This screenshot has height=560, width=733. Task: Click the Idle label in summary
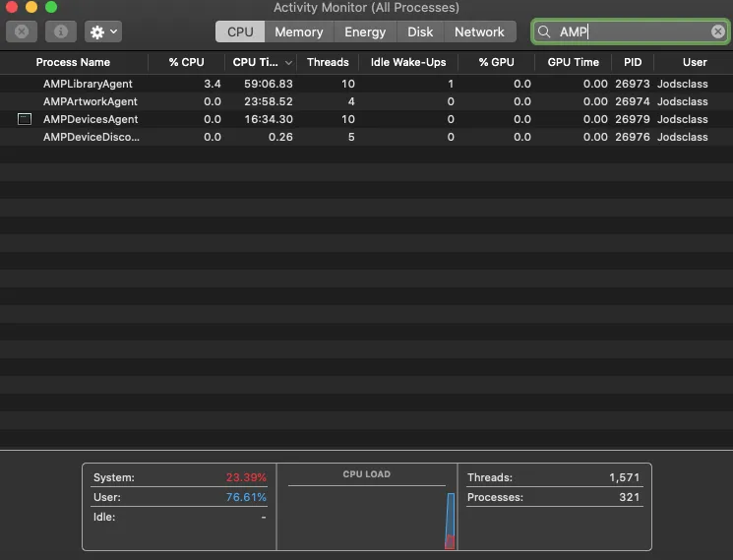[x=104, y=517]
